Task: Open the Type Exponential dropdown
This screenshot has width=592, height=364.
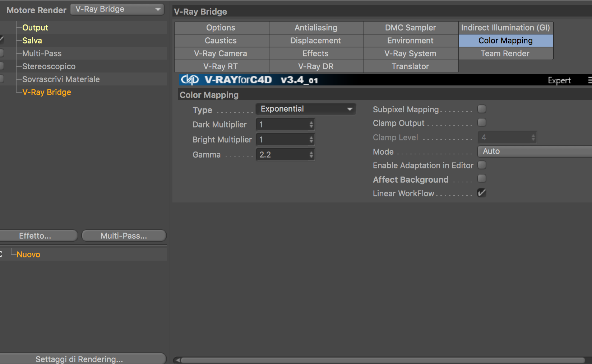Action: [x=306, y=109]
